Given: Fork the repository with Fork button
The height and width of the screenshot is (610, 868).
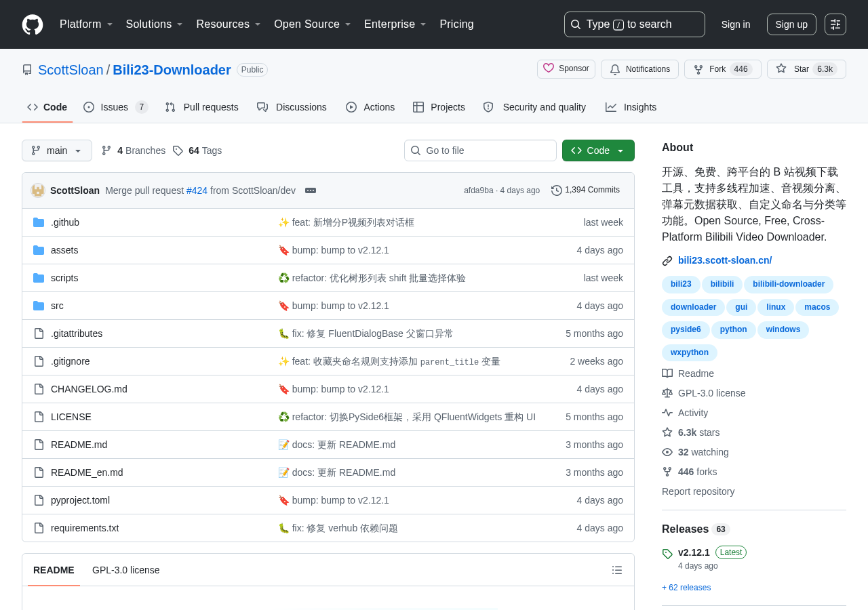Looking at the screenshot, I should pos(723,69).
